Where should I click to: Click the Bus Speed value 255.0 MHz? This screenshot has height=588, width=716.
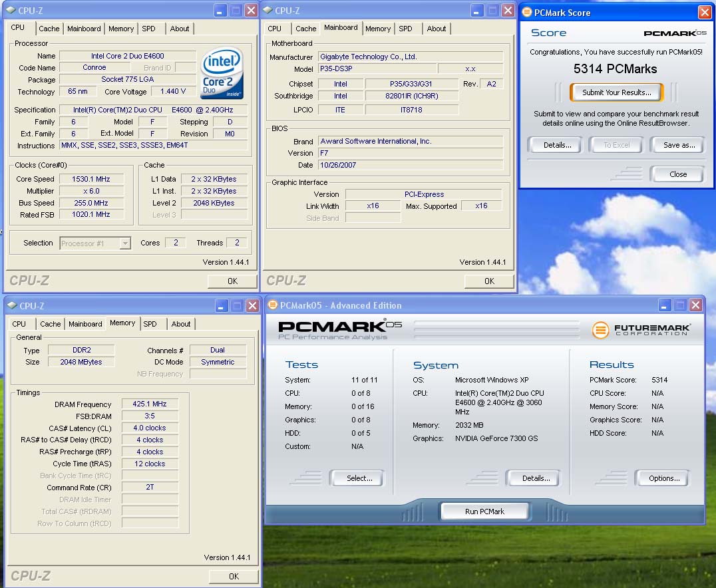coord(91,203)
